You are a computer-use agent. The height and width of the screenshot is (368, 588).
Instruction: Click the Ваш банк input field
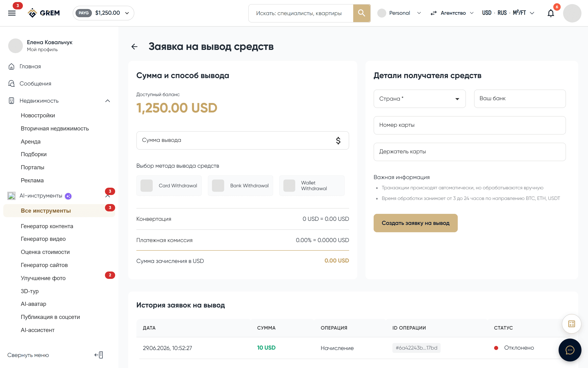tap(520, 99)
